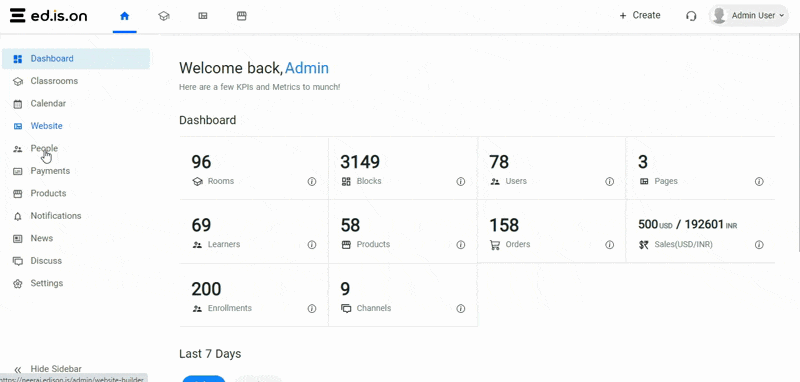Screen dimensions: 800x382
Task: Select the blue pill button under Last 7 Days
Action: pos(204,379)
